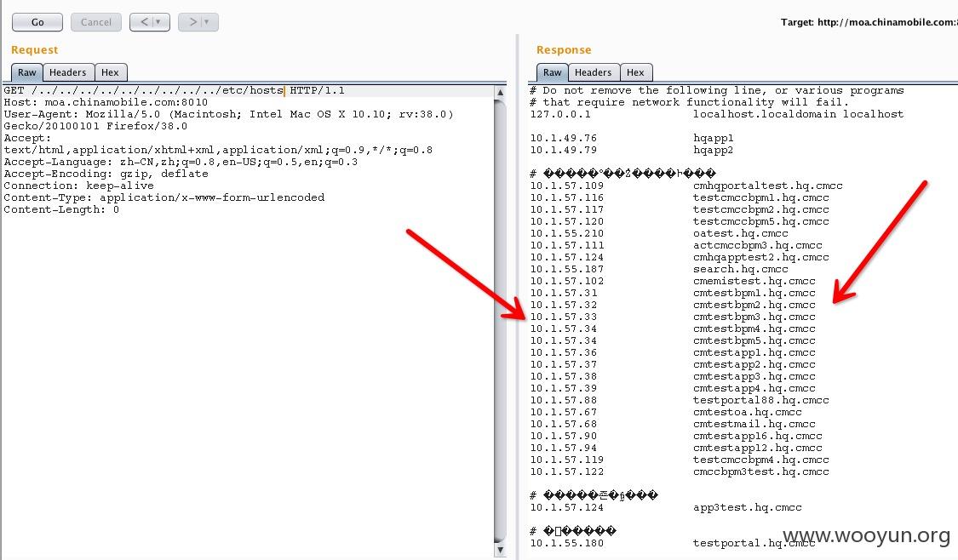Click cmtestapp12.hq.cmcc hostname
The height and width of the screenshot is (560, 958).
pos(758,448)
